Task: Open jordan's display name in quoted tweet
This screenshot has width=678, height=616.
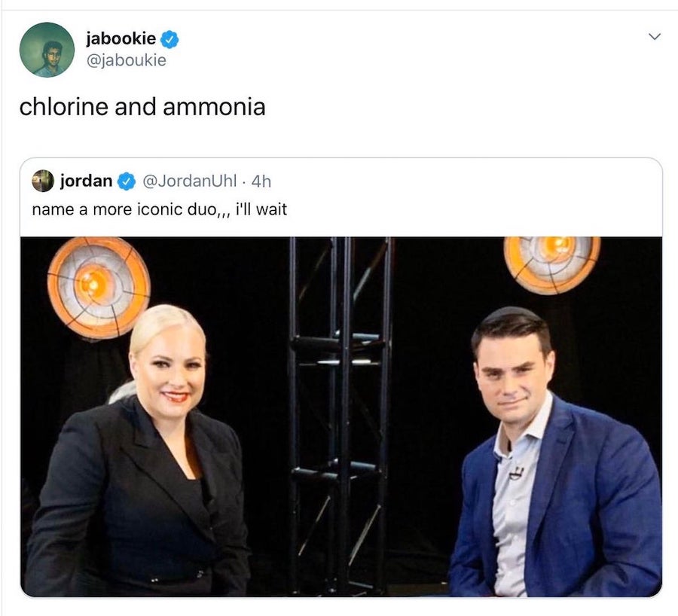Action: click(86, 181)
